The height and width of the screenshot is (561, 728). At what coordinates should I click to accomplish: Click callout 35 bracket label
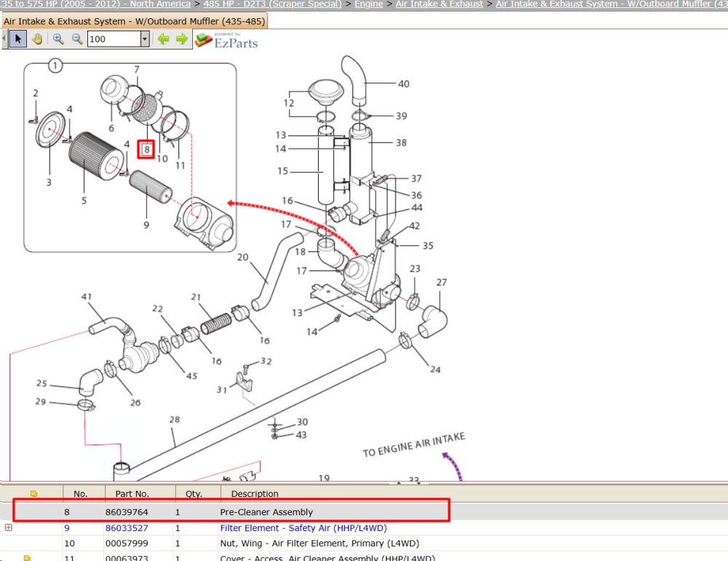pyautogui.click(x=427, y=246)
